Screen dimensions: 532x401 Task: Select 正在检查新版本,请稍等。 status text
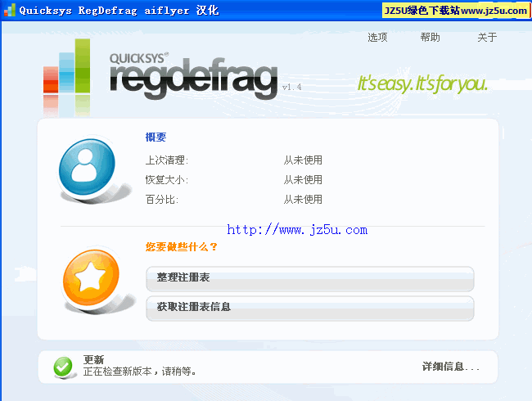(x=140, y=372)
